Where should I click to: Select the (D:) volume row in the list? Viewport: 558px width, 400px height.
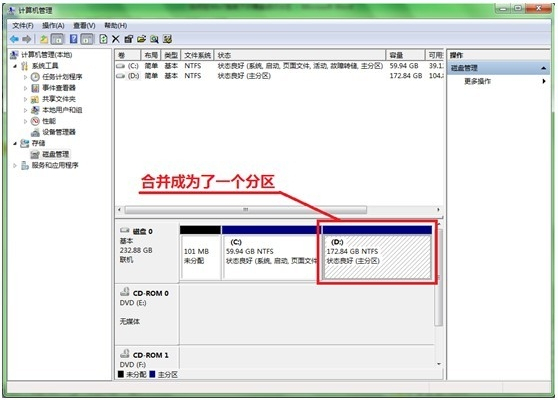279,76
